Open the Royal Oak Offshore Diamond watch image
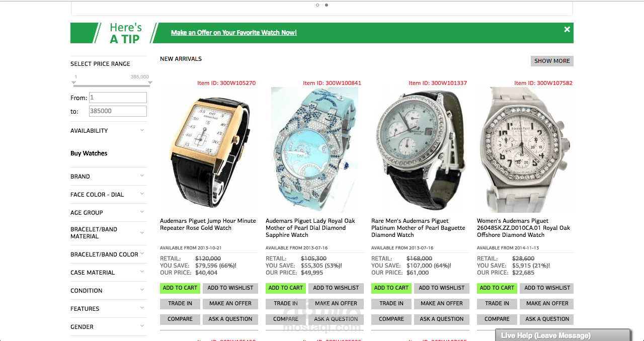This screenshot has width=644, height=341. click(525, 150)
